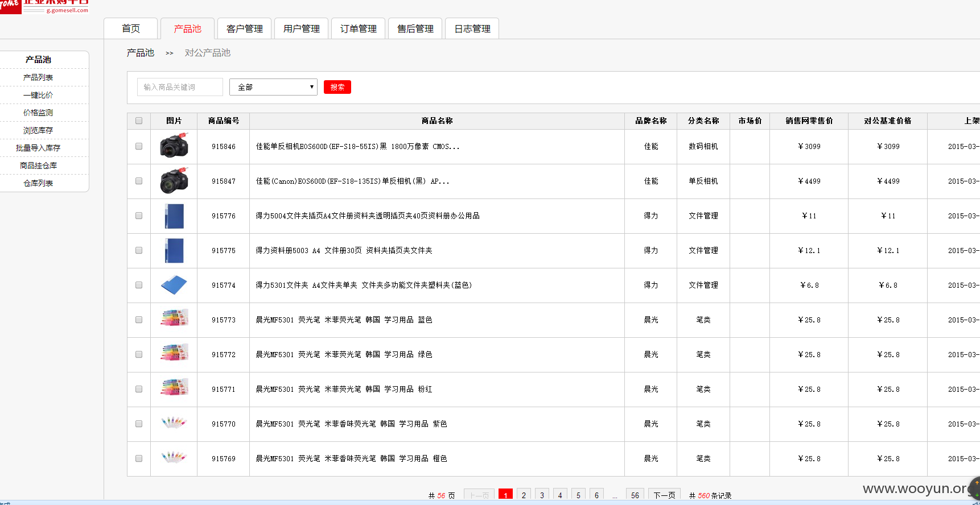Go to pagination page 2
The image size is (980, 505).
click(524, 495)
